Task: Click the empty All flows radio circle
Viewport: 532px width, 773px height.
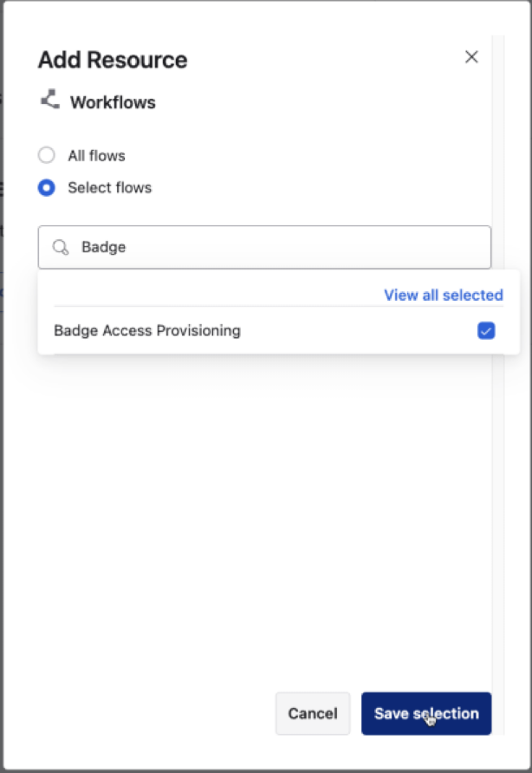Action: click(x=46, y=155)
